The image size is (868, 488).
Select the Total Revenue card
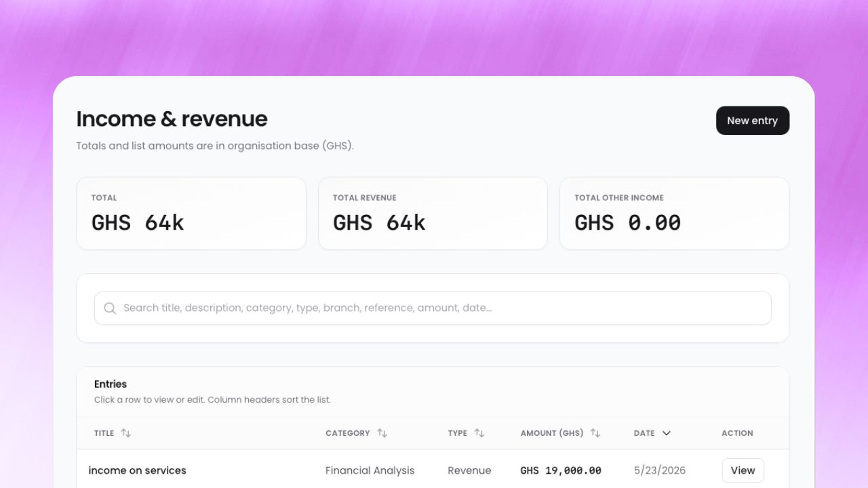click(x=433, y=213)
